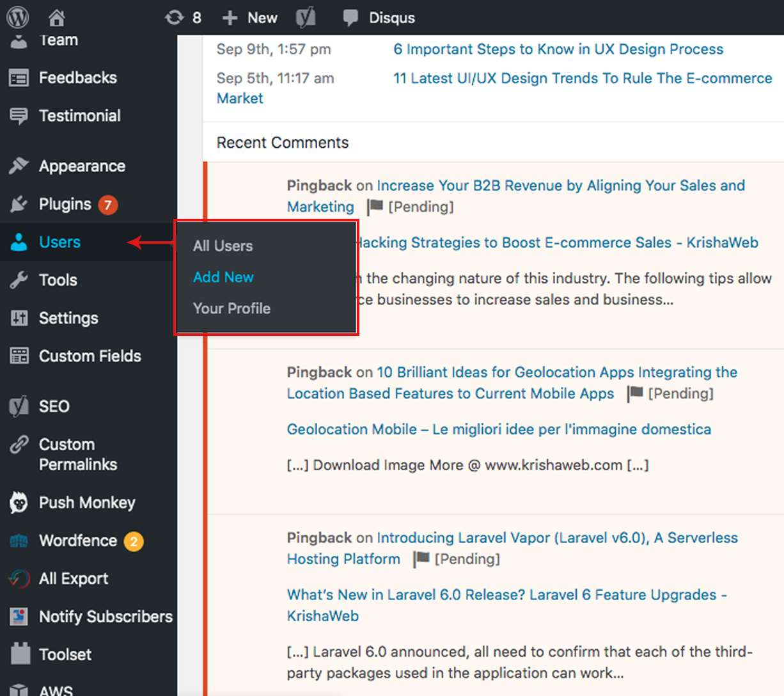This screenshot has height=696, width=784.
Task: Click the AWS cube icon
Action: (x=19, y=690)
